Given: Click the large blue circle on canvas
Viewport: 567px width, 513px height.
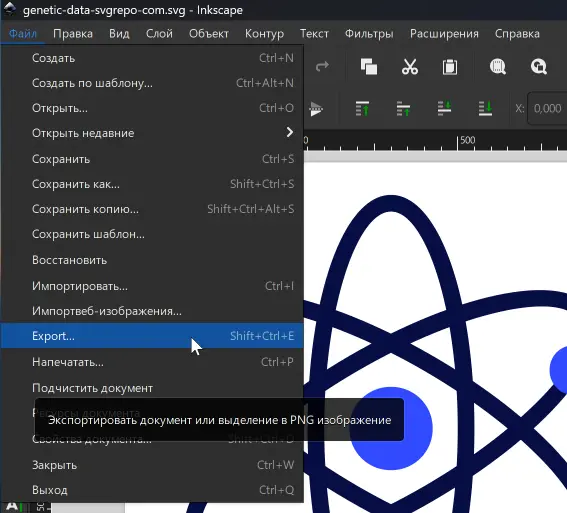Looking at the screenshot, I should coord(391,428).
